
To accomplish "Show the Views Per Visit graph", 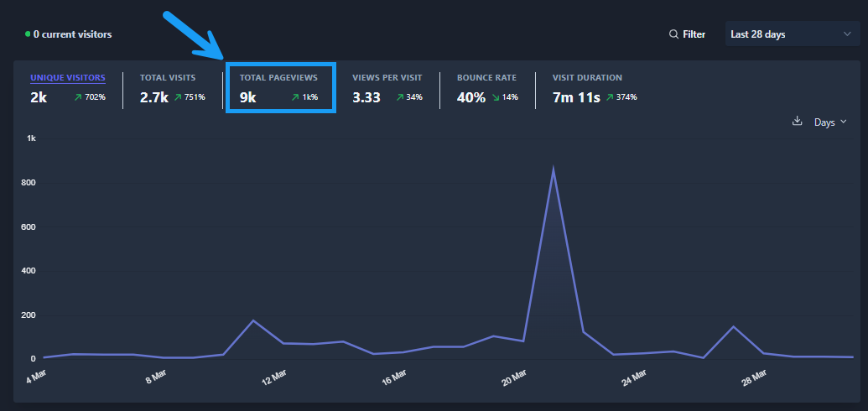I will (x=387, y=78).
